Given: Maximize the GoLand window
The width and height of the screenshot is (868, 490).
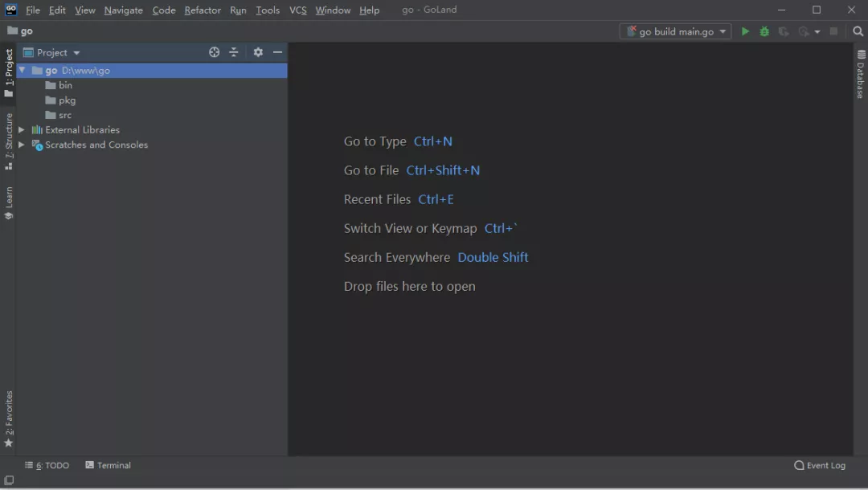Looking at the screenshot, I should click(817, 10).
